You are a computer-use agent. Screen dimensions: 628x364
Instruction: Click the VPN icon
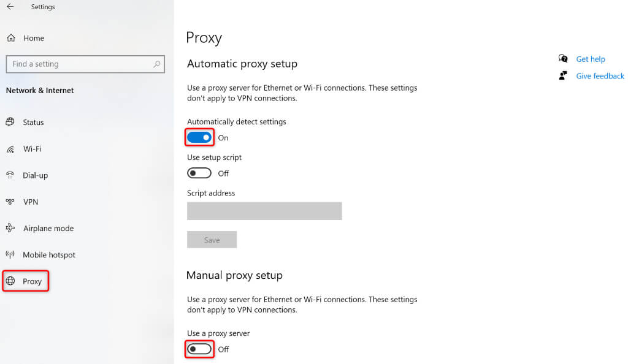[10, 202]
